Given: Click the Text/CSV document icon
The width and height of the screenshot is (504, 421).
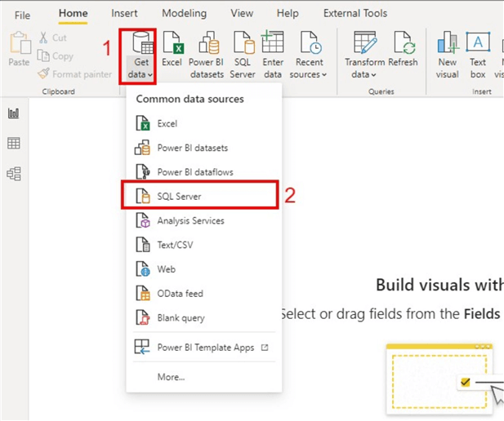Looking at the screenshot, I should point(142,245).
